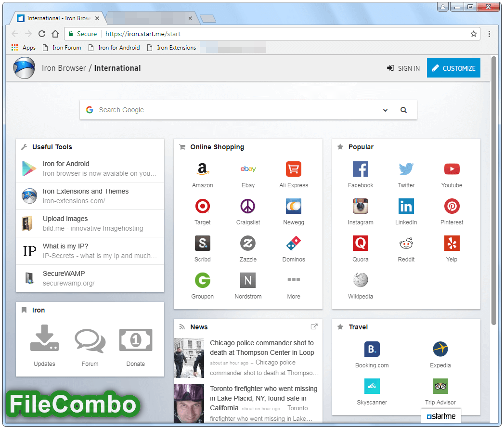Open the browser three-dot menu
This screenshot has width=504, height=429.
(x=489, y=34)
